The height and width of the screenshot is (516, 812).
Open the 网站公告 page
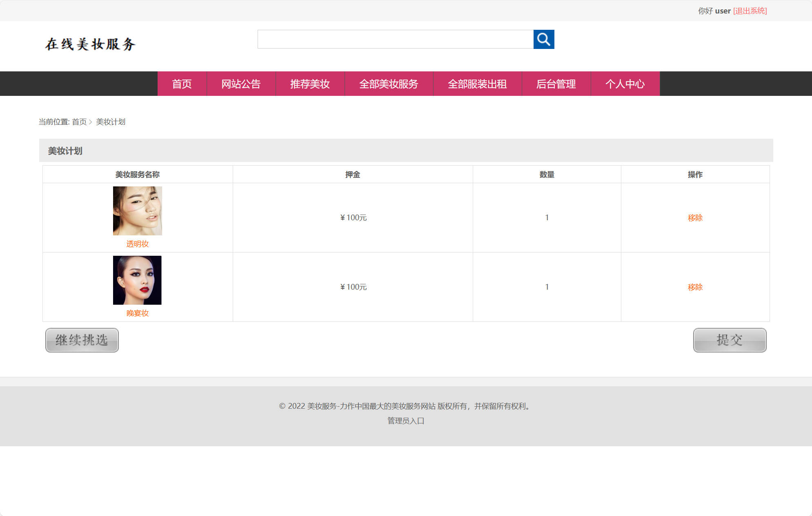pos(241,84)
